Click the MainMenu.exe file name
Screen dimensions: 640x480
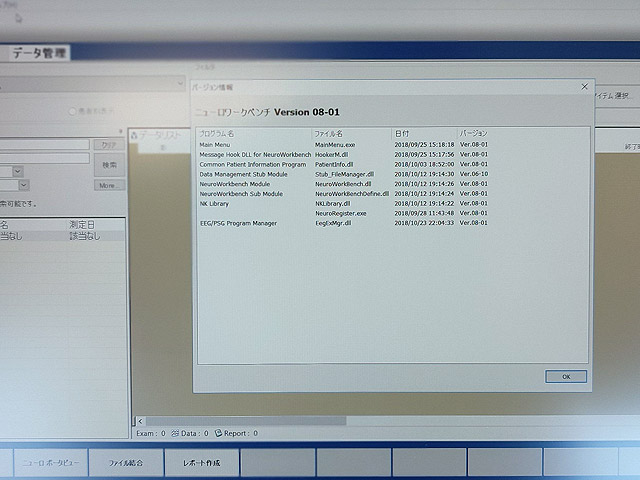(335, 145)
